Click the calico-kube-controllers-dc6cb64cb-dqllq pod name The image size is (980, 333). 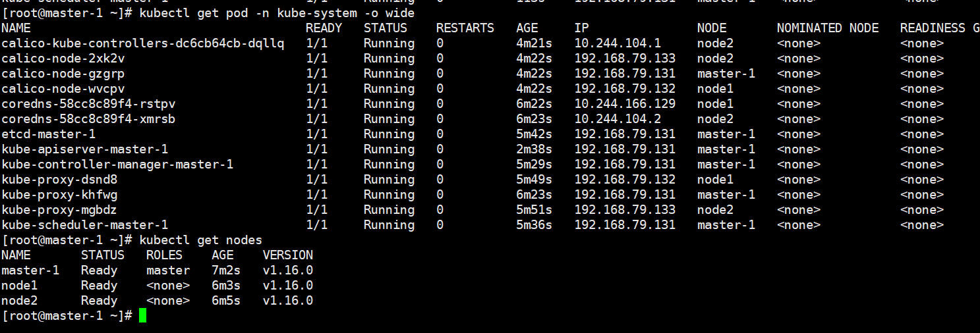[143, 43]
